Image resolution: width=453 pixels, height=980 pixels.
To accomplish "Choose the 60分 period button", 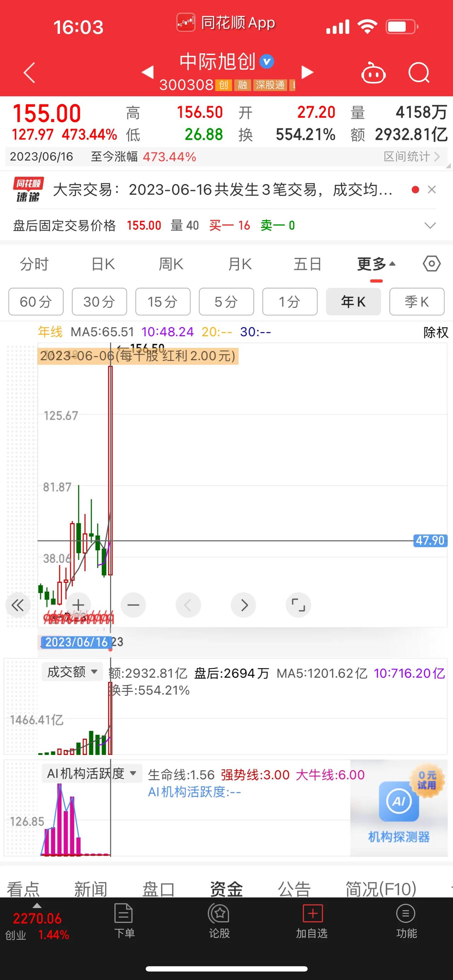I will (x=36, y=302).
